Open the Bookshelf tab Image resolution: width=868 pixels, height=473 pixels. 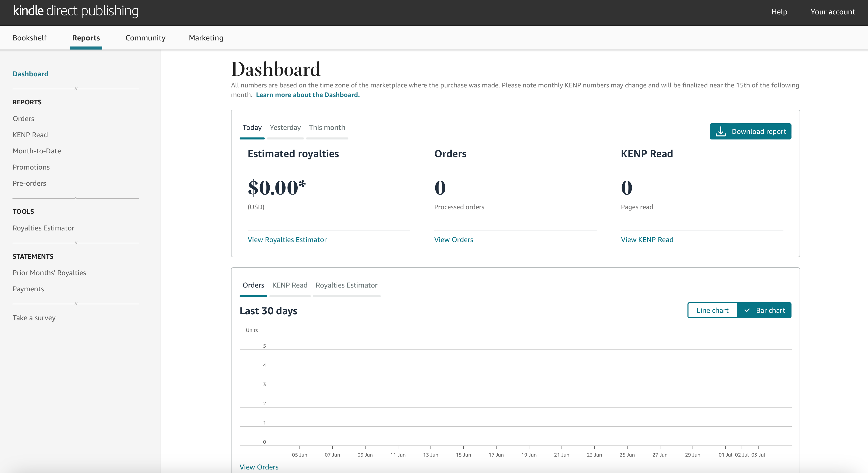[x=30, y=38]
